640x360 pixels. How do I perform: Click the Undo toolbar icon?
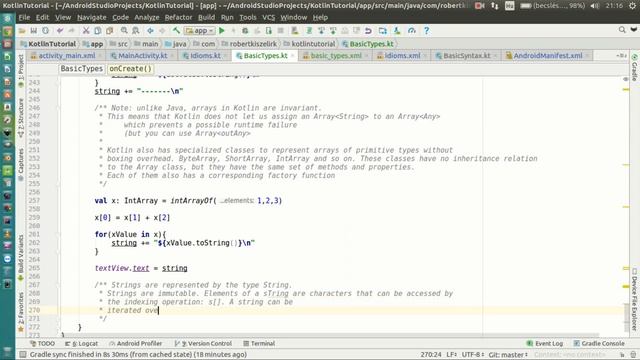(60, 31)
